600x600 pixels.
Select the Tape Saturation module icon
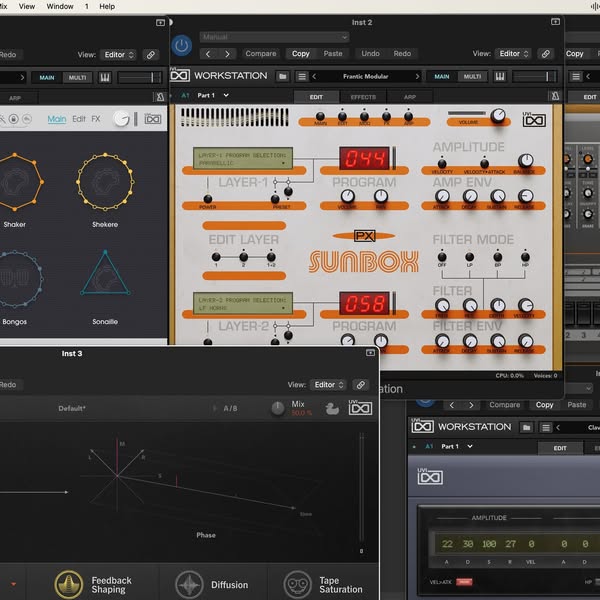point(297,585)
